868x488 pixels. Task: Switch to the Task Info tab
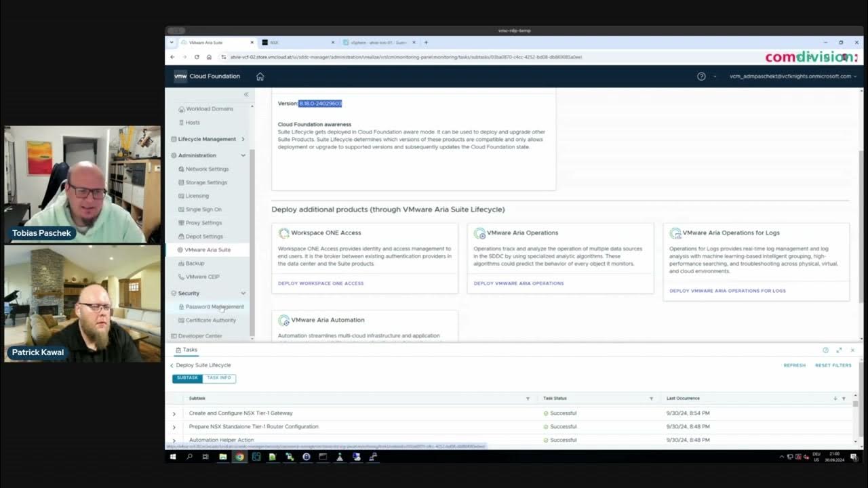point(219,378)
